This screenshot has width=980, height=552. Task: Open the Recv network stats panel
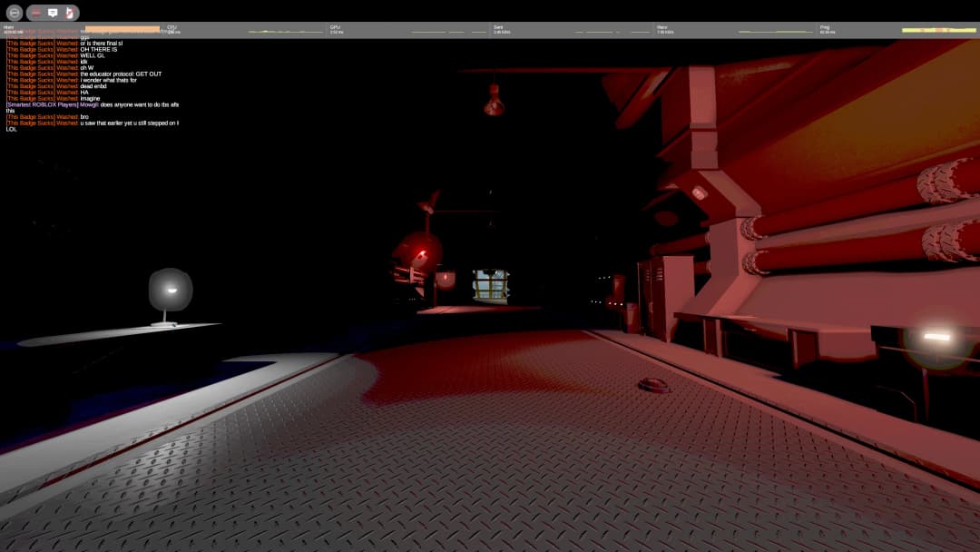click(x=736, y=29)
